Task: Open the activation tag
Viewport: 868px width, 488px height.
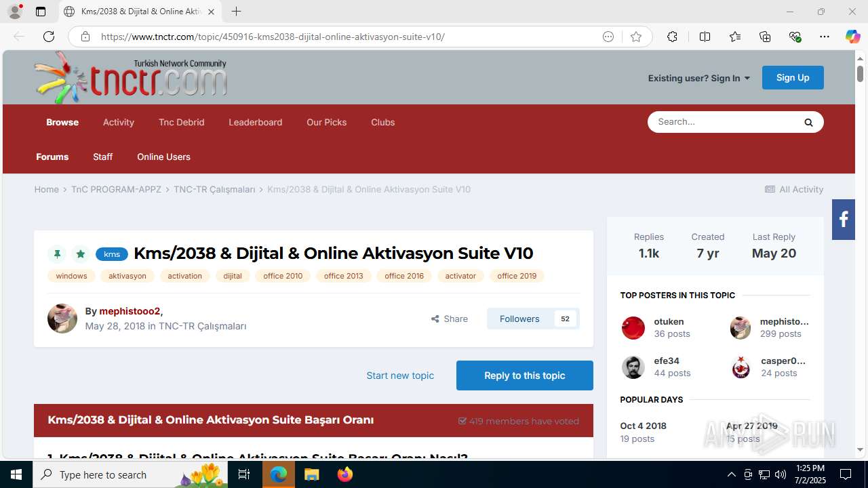Action: point(185,276)
